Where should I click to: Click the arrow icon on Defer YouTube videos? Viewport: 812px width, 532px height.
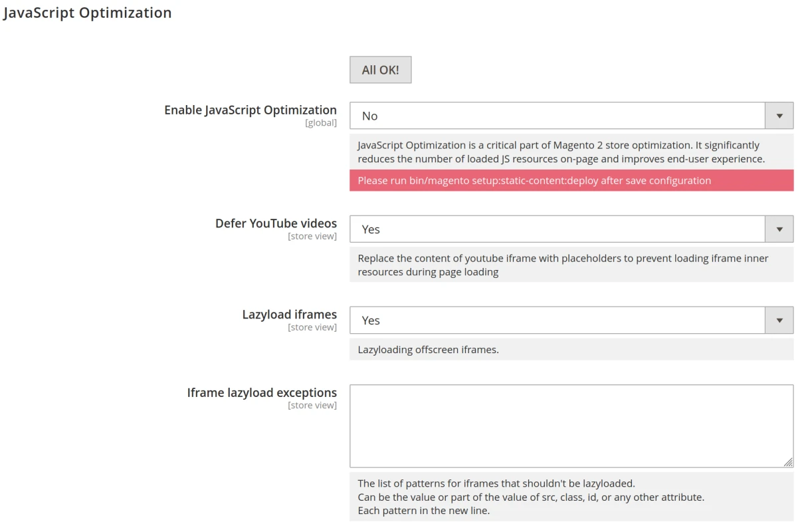coord(779,229)
